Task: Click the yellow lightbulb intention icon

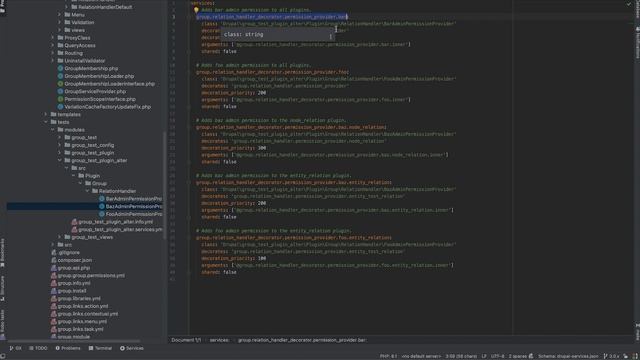Action: [196, 10]
